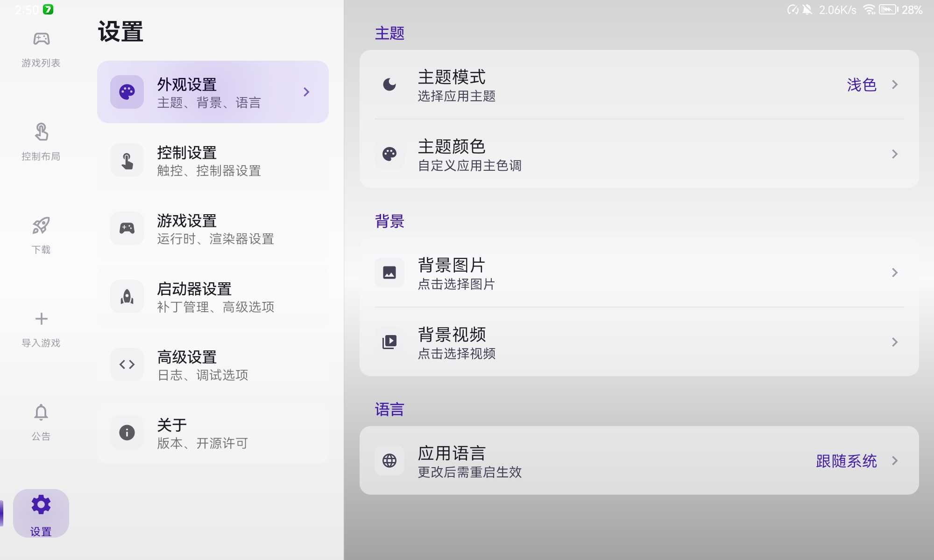The width and height of the screenshot is (934, 560).
Task: Click the moon icon for theme mode
Action: pos(389,84)
